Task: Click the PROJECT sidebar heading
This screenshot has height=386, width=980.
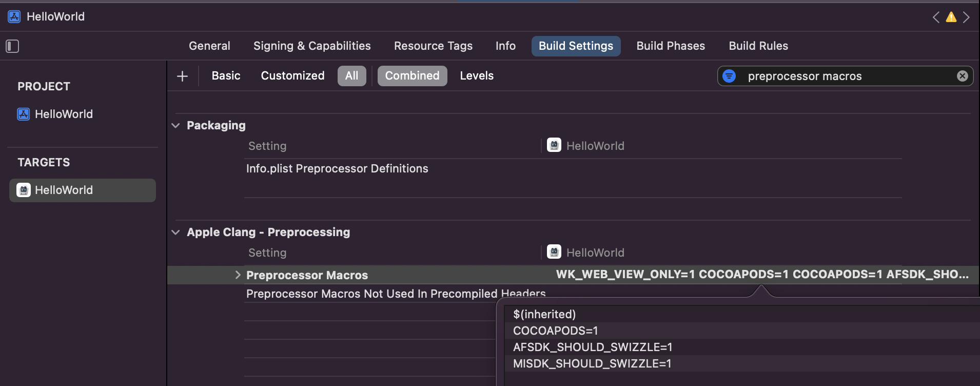Action: [x=44, y=87]
